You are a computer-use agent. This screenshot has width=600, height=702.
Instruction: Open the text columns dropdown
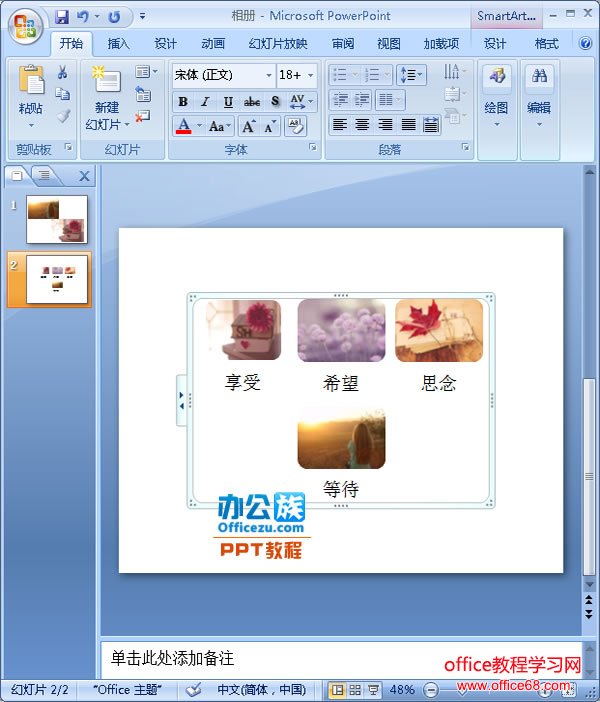[390, 99]
